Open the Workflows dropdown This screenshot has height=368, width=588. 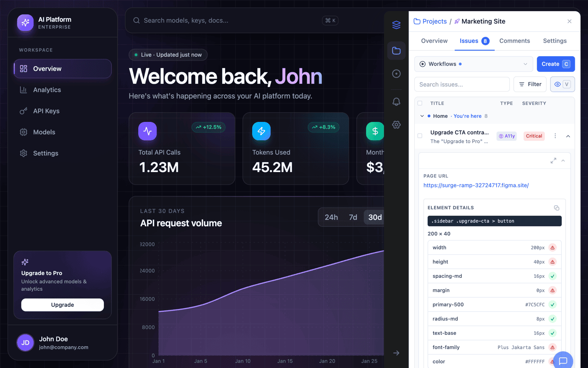474,64
